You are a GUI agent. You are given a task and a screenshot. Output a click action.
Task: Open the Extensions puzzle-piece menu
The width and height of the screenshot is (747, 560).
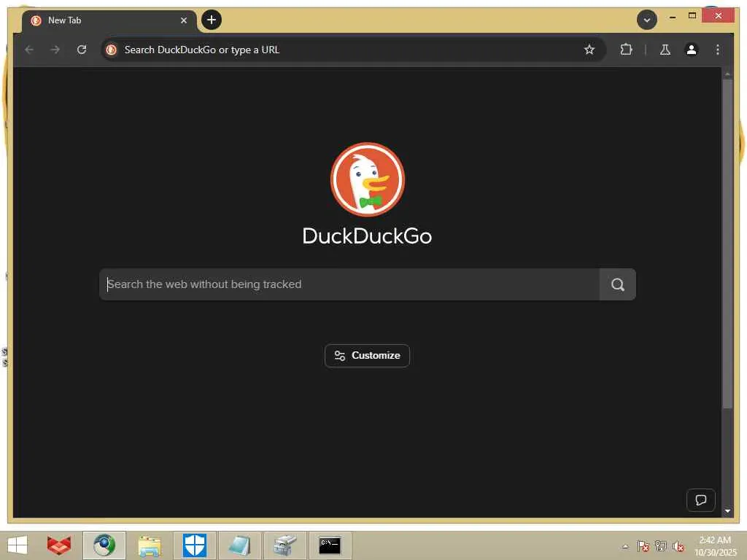(x=626, y=50)
